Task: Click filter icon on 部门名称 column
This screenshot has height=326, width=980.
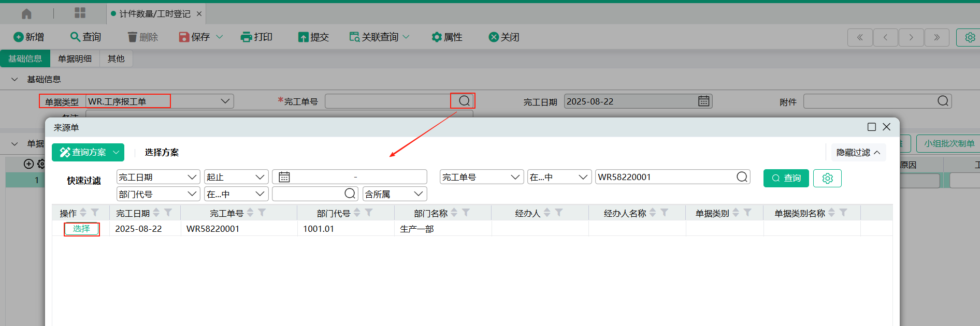Action: [x=466, y=213]
